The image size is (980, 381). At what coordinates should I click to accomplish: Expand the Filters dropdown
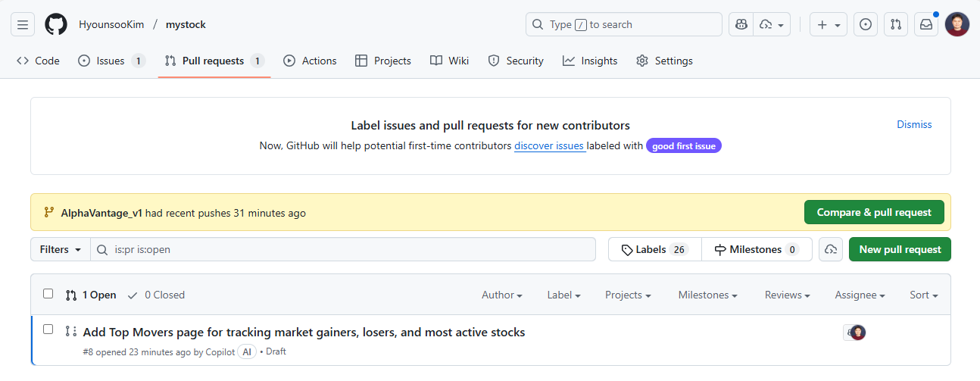tap(61, 249)
